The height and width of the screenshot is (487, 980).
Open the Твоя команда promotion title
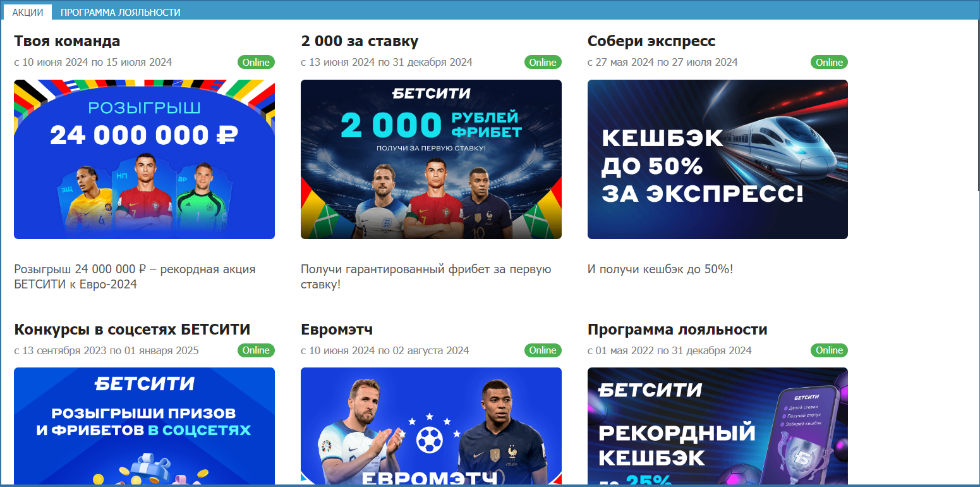[x=67, y=42]
